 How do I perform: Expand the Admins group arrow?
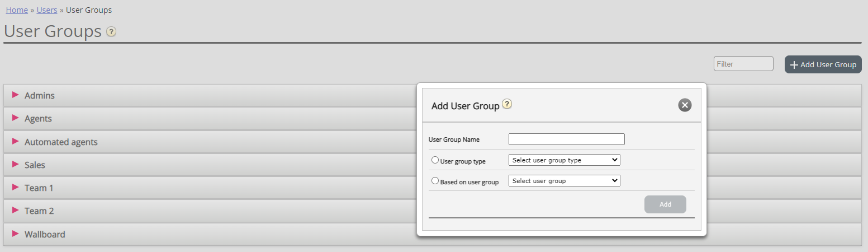pyautogui.click(x=16, y=95)
